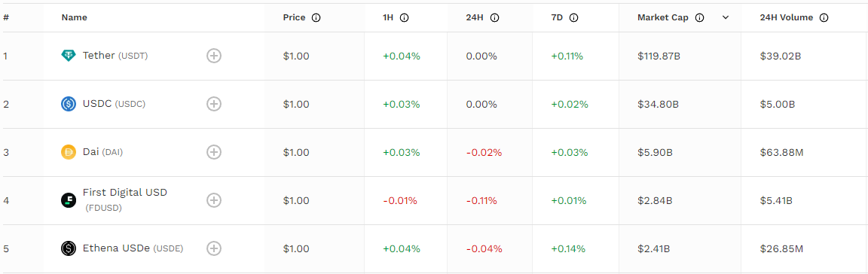Click the 24H change info icon
Viewport: 868px width, 274px height.
coord(494,18)
